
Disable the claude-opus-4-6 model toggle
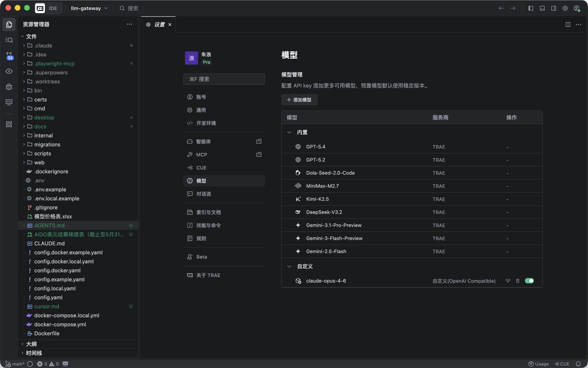click(x=529, y=281)
